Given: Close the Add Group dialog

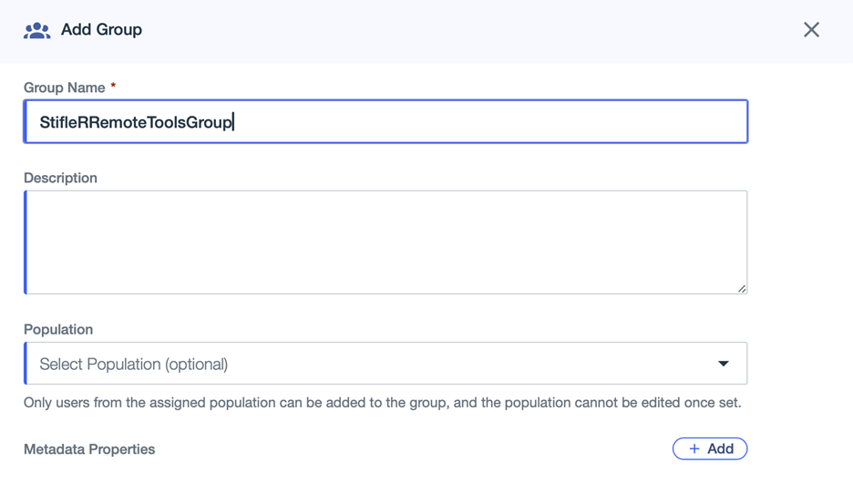Looking at the screenshot, I should [x=811, y=30].
